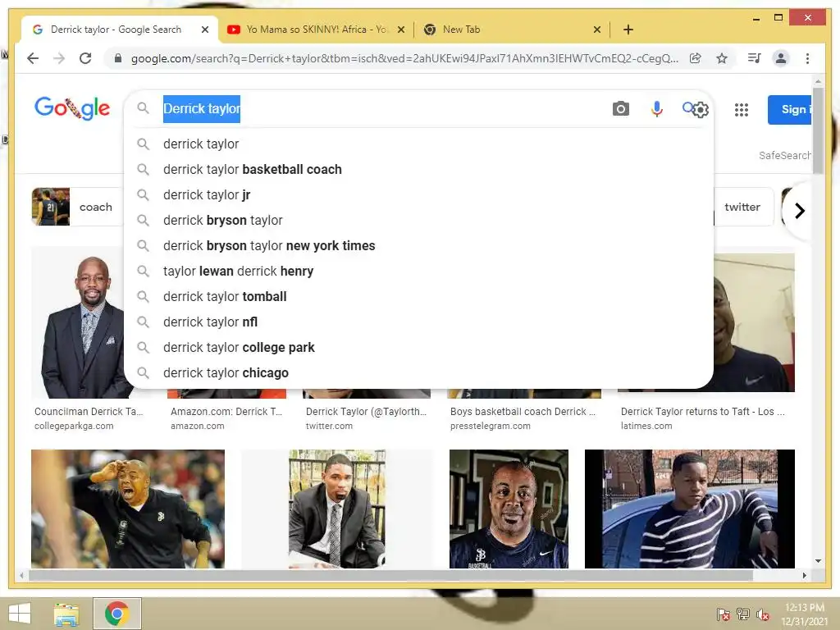Click the Chrome taskbar icon

click(116, 614)
